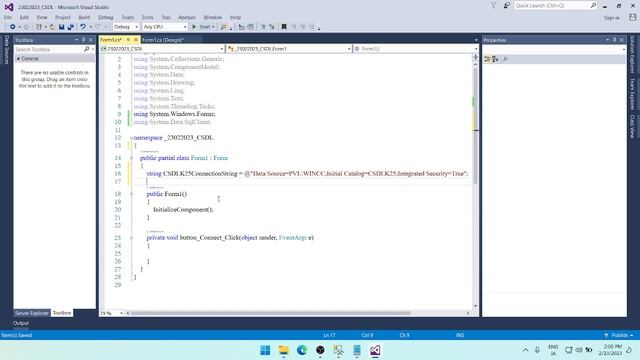Click the account avatar icon next to Sign in
640x360 pixels.
coord(632,17)
